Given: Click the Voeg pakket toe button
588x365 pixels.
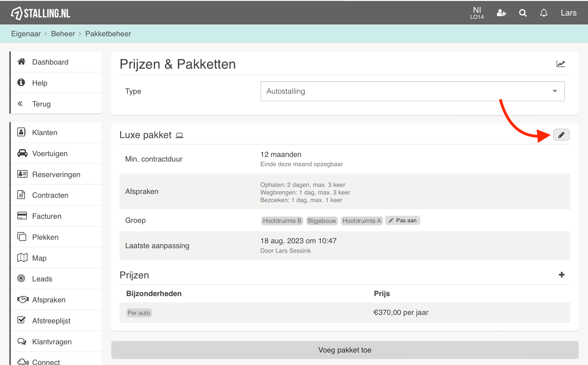Looking at the screenshot, I should tap(345, 350).
